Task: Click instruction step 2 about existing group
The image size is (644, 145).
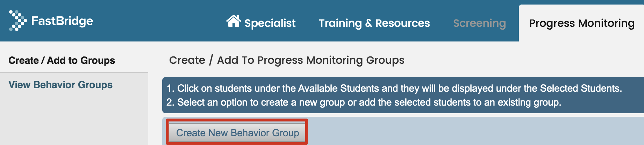Action: pos(364,102)
